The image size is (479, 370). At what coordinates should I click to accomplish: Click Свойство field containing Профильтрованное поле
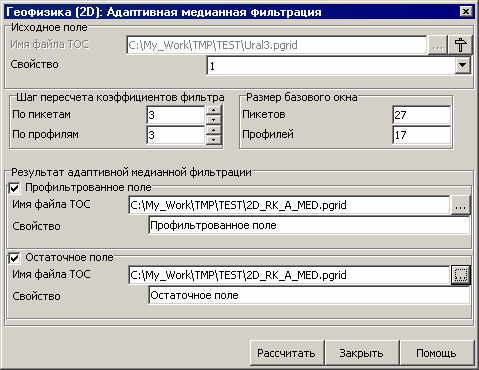click(x=309, y=226)
